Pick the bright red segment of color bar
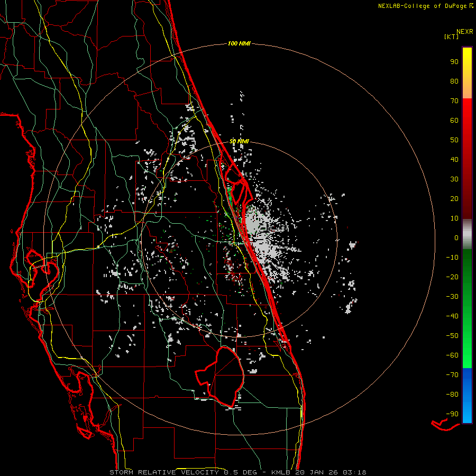476x476 pixels. tap(467, 118)
